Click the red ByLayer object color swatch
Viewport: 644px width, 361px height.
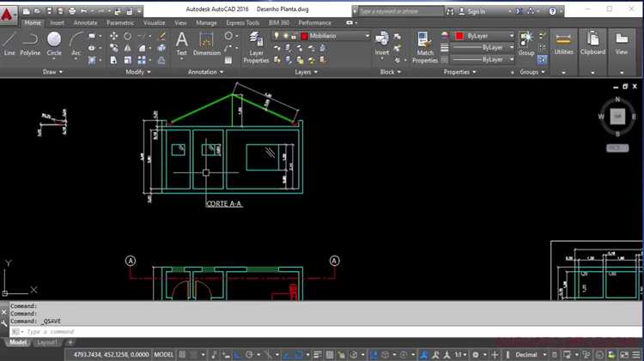459,36
